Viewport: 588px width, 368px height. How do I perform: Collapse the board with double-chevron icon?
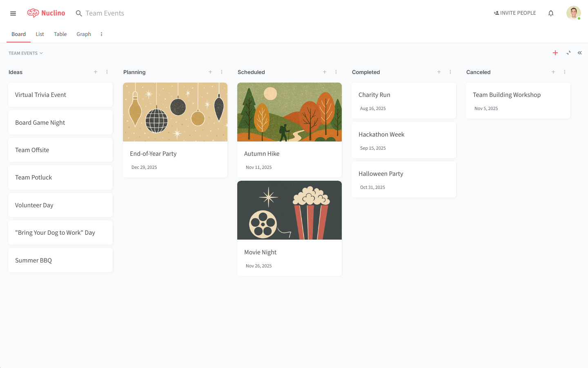[579, 53]
